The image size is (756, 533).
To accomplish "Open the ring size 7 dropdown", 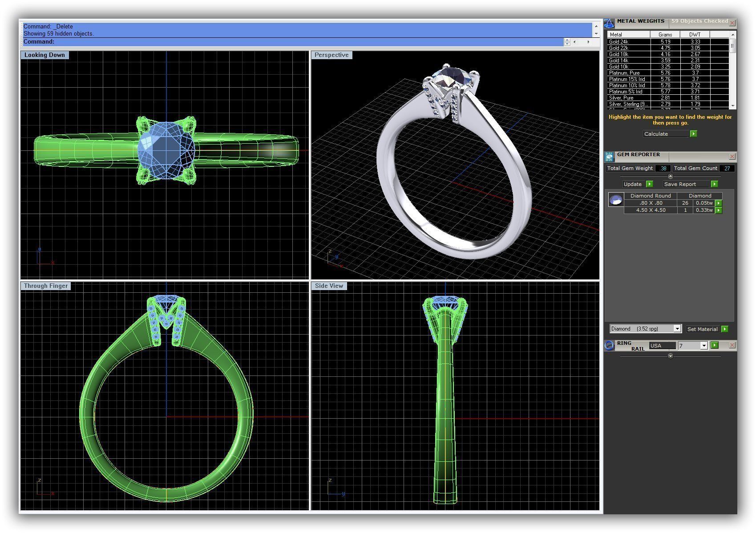I will tap(703, 346).
